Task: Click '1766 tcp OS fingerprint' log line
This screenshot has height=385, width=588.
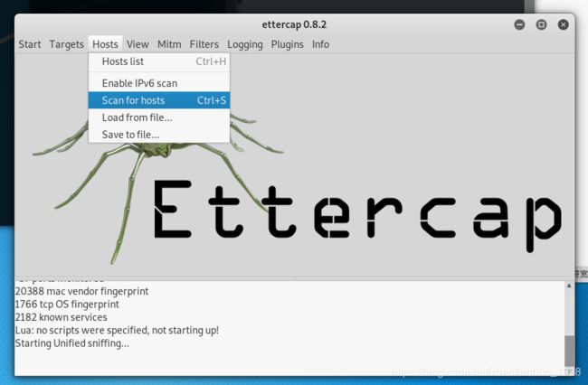Action: point(67,305)
